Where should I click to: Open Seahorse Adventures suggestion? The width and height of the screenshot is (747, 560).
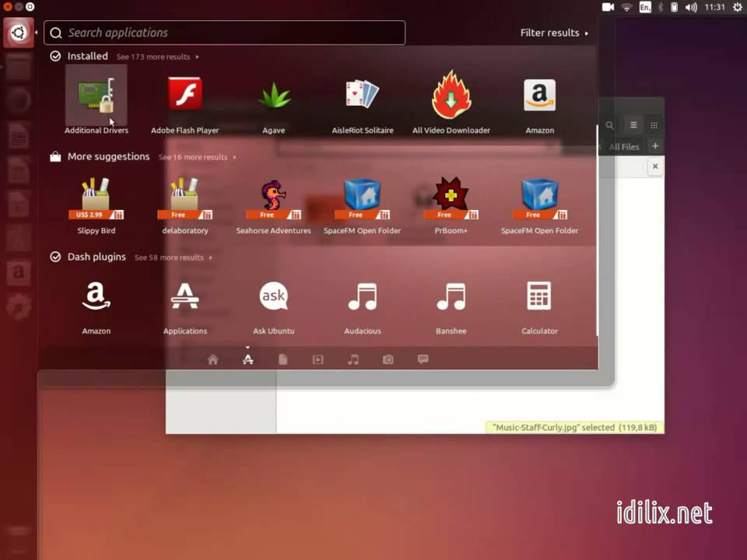pos(274,205)
